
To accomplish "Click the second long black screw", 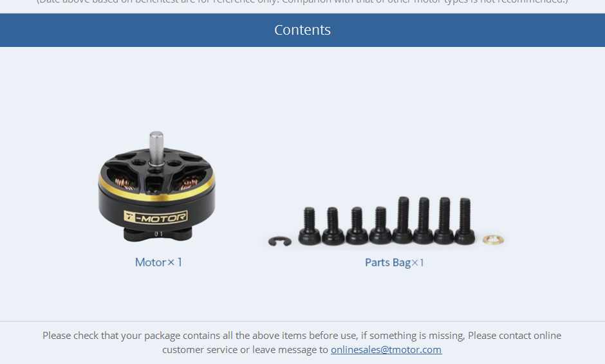I will click(x=423, y=221).
